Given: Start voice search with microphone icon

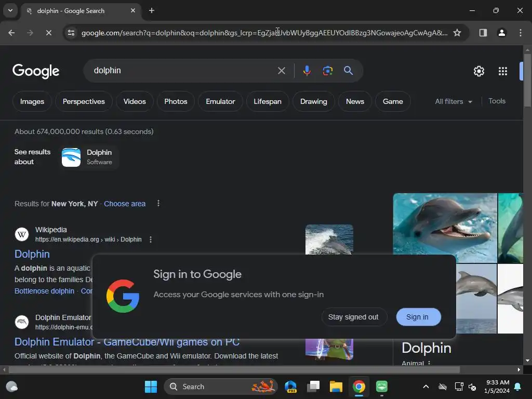Looking at the screenshot, I should [x=307, y=71].
